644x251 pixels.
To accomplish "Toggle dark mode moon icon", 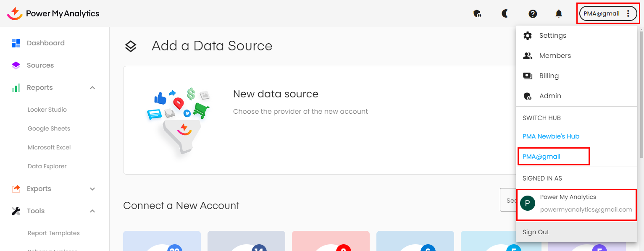I will 505,14.
